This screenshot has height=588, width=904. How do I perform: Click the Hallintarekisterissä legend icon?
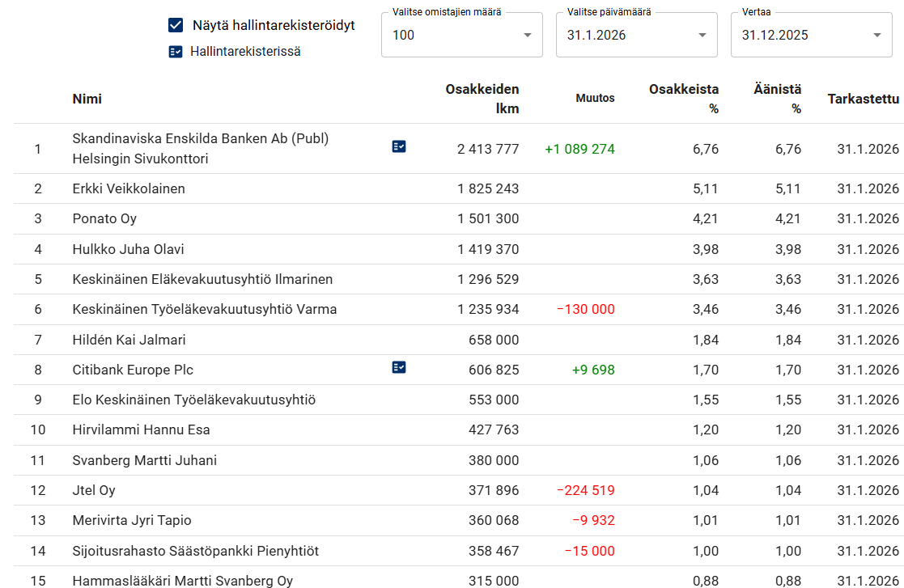175,52
